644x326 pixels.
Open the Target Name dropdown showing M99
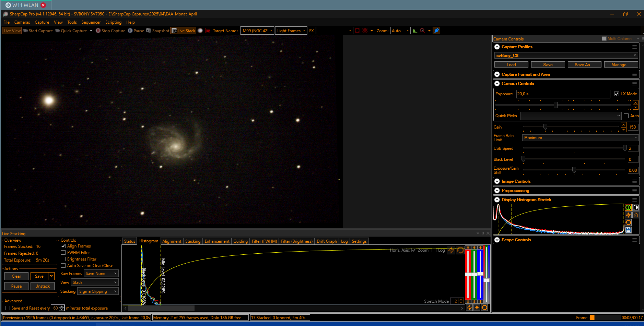[257, 31]
